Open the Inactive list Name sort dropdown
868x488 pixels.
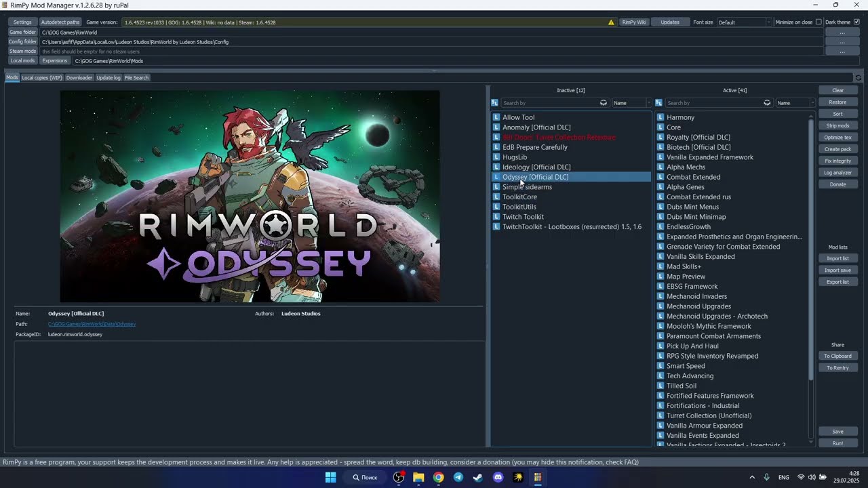pos(631,103)
